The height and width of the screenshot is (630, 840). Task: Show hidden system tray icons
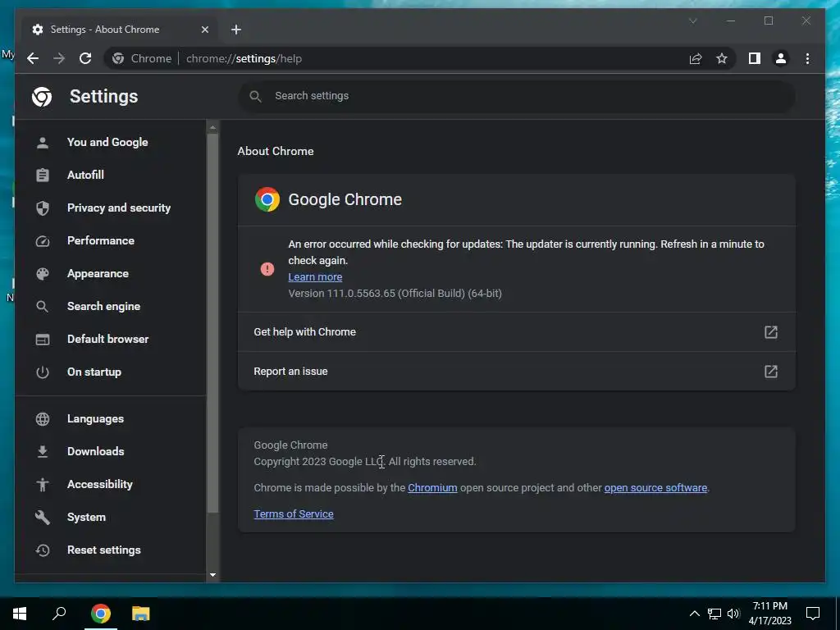point(694,614)
